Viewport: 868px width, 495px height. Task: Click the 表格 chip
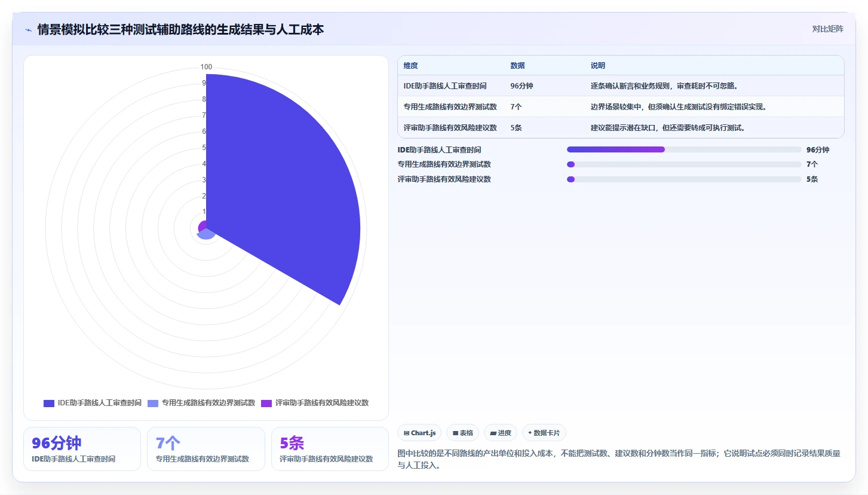(462, 433)
